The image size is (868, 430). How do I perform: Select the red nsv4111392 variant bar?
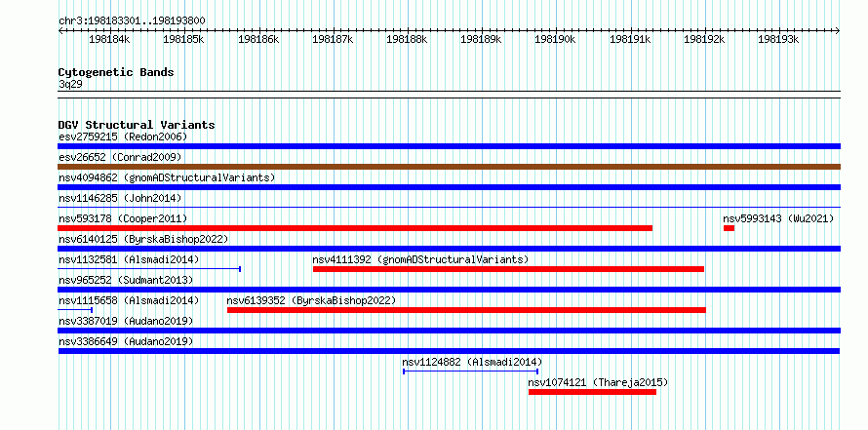tap(508, 269)
